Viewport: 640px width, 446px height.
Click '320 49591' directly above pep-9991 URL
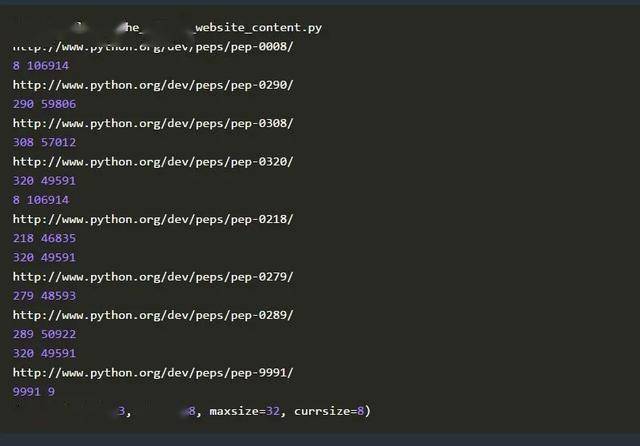click(44, 353)
